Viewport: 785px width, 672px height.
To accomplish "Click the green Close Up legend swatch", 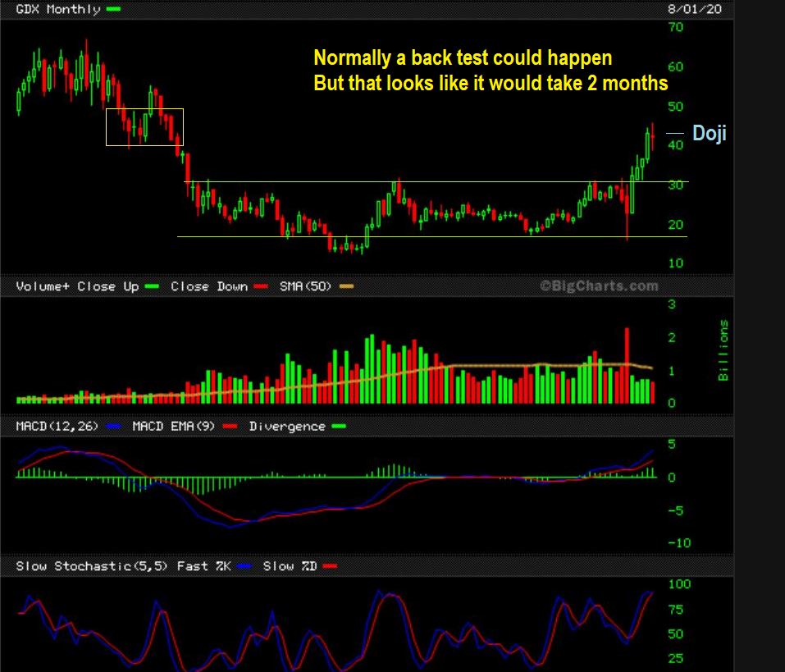I will [152, 286].
